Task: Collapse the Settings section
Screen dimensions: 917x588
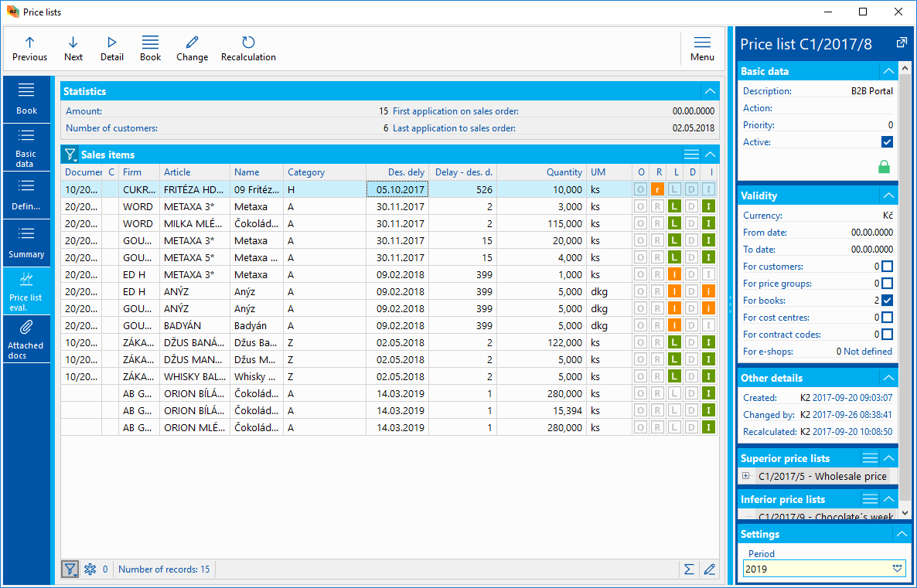Action: click(902, 534)
